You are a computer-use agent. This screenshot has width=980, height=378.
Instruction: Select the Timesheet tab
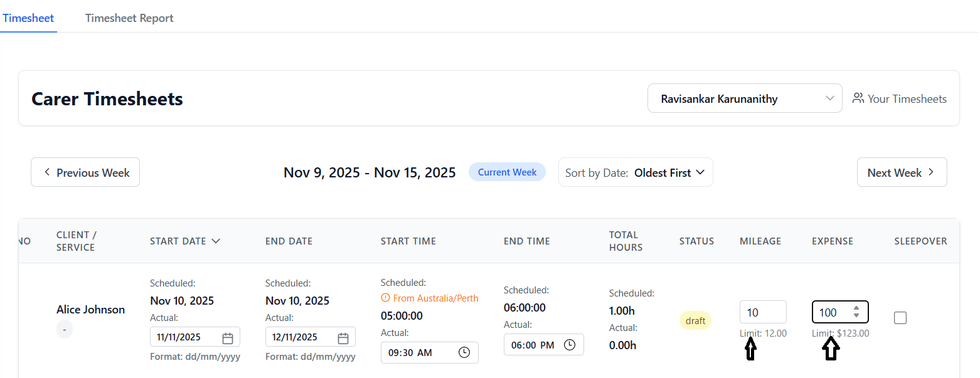(x=28, y=18)
